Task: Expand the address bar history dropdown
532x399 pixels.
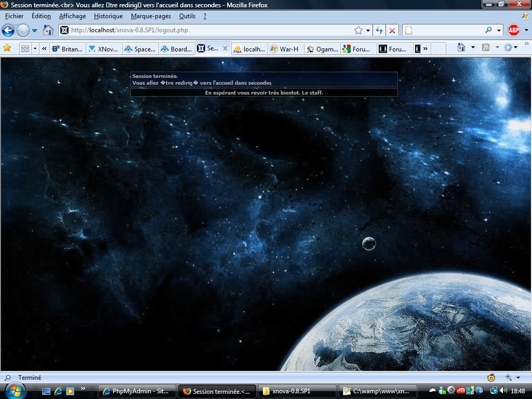Action: pyautogui.click(x=368, y=31)
